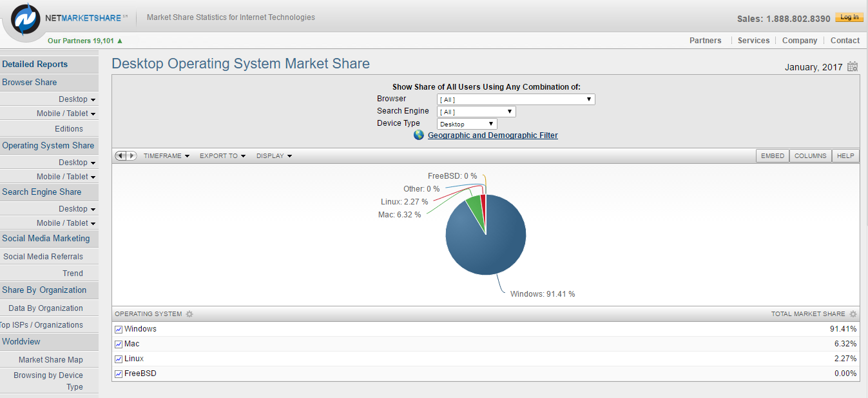Image resolution: width=868 pixels, height=398 pixels.
Task: Click the previous/next arrows toolbar button
Action: tap(126, 155)
